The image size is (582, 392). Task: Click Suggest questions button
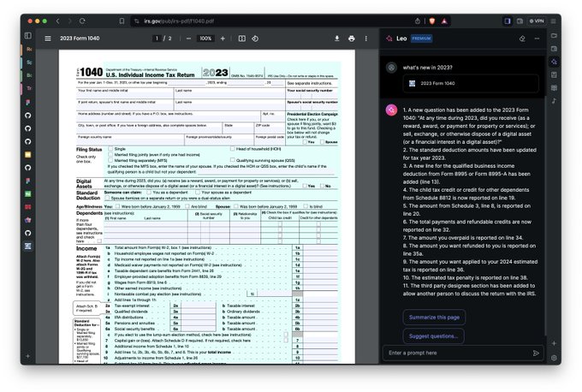(x=434, y=336)
